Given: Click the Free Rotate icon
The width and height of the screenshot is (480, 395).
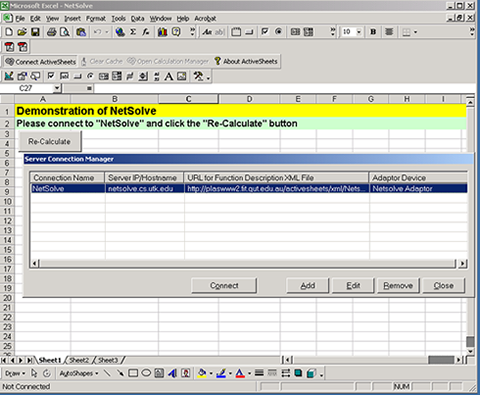Looking at the screenshot, I should click(47, 373).
